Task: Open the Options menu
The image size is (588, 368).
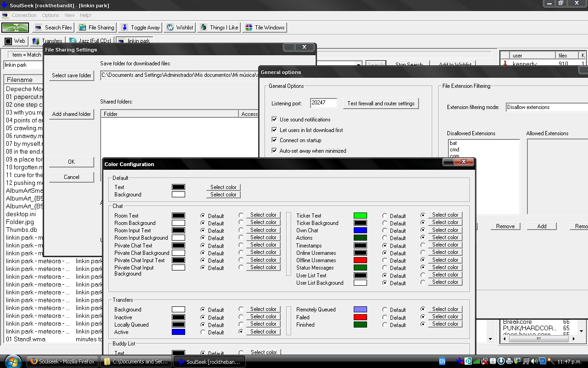Action: pos(51,15)
